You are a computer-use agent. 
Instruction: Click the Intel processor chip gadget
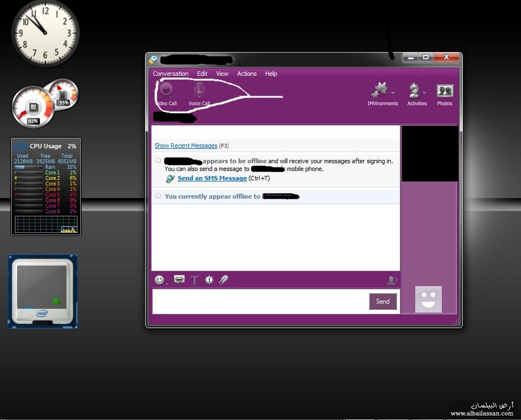coord(43,292)
